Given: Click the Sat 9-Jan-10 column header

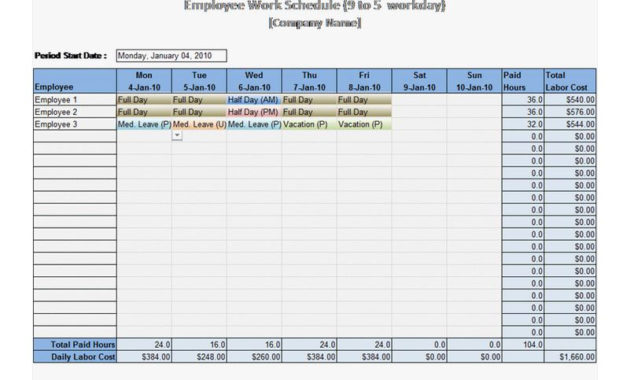Looking at the screenshot, I should coord(419,81).
